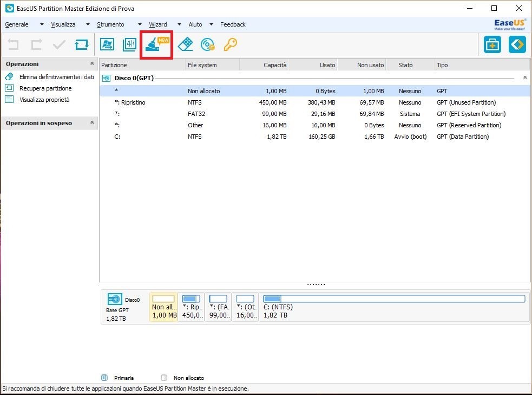Image resolution: width=532 pixels, height=395 pixels.
Task: Open the WinPE bootable disk creator
Action: pos(207,44)
